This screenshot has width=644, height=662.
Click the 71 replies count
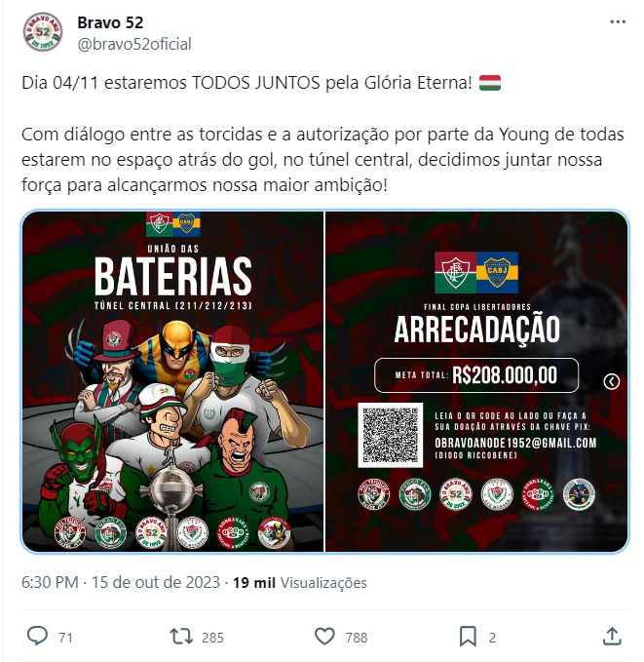66,638
